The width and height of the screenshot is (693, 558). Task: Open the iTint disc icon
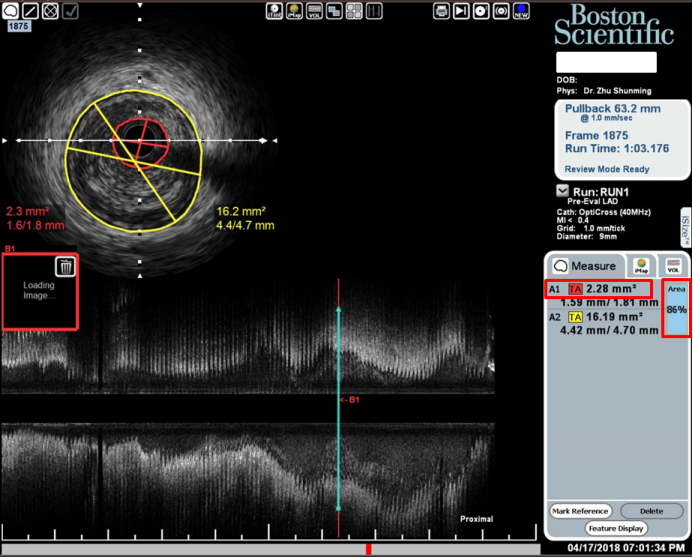tap(274, 11)
